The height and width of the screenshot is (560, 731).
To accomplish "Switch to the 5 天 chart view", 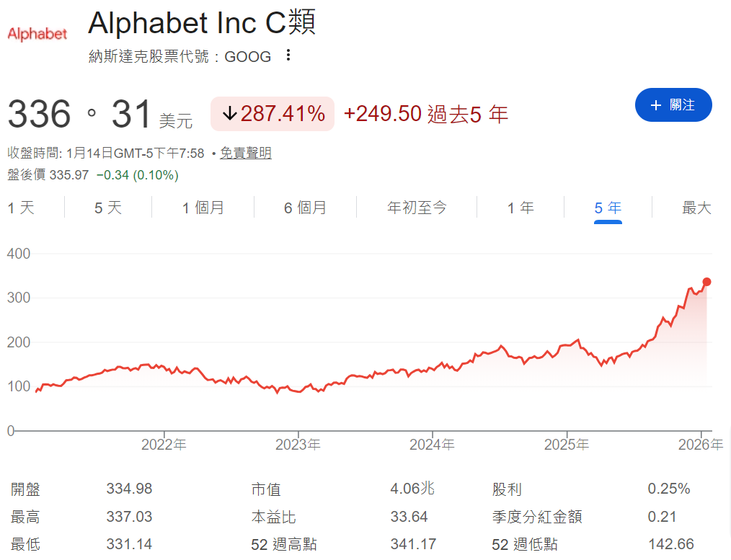I will [108, 207].
